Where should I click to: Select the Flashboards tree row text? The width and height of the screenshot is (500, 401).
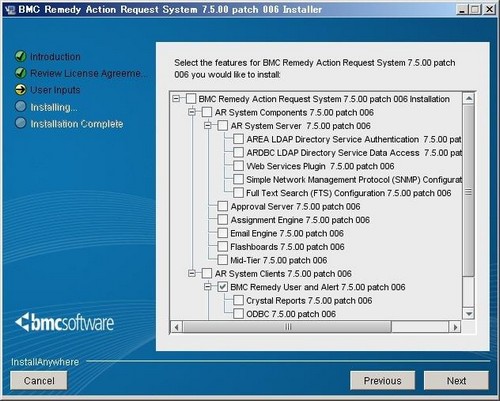(x=287, y=247)
